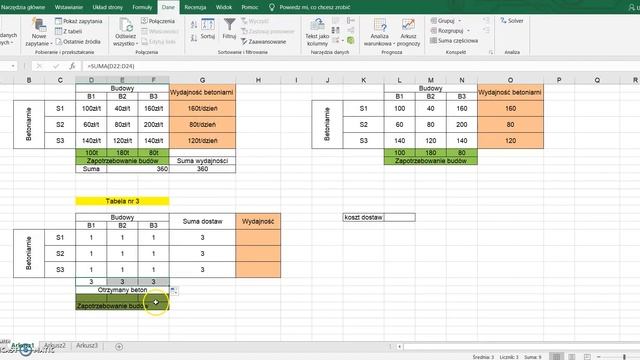This screenshot has width=640, height=360.
Task: Click Zaawansowane filter option
Action: pyautogui.click(x=263, y=42)
